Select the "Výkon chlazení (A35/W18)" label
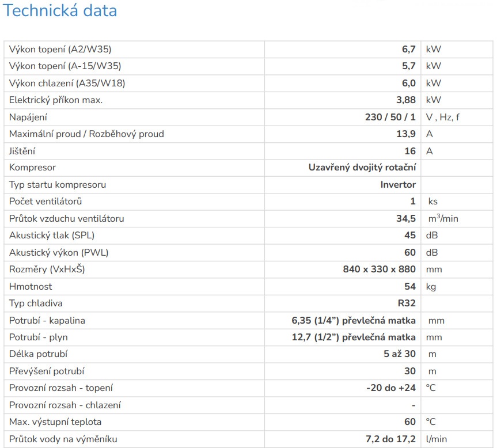497x448 pixels. point(67,83)
